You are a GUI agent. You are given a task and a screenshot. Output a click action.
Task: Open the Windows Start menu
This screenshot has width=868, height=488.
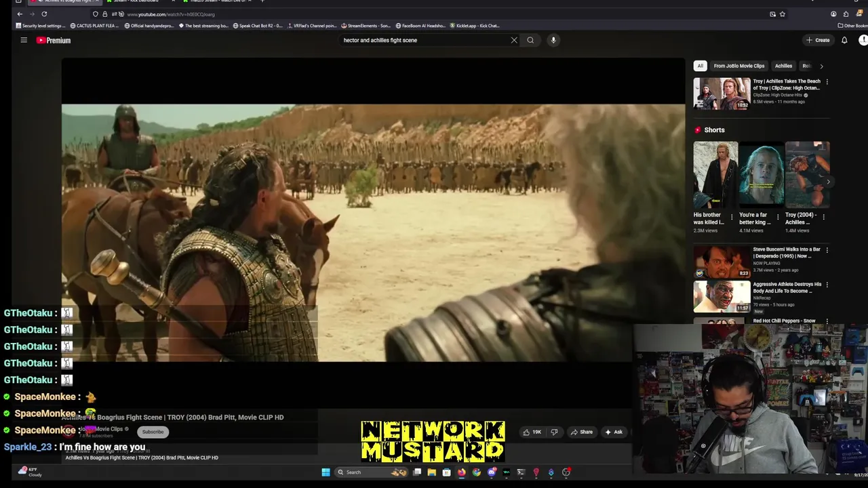(325, 472)
